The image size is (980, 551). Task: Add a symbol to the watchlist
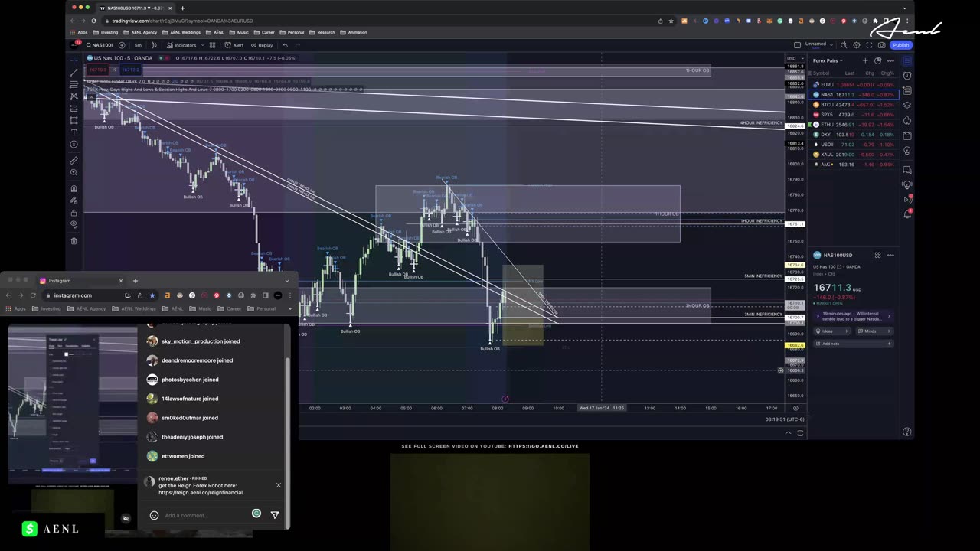866,60
